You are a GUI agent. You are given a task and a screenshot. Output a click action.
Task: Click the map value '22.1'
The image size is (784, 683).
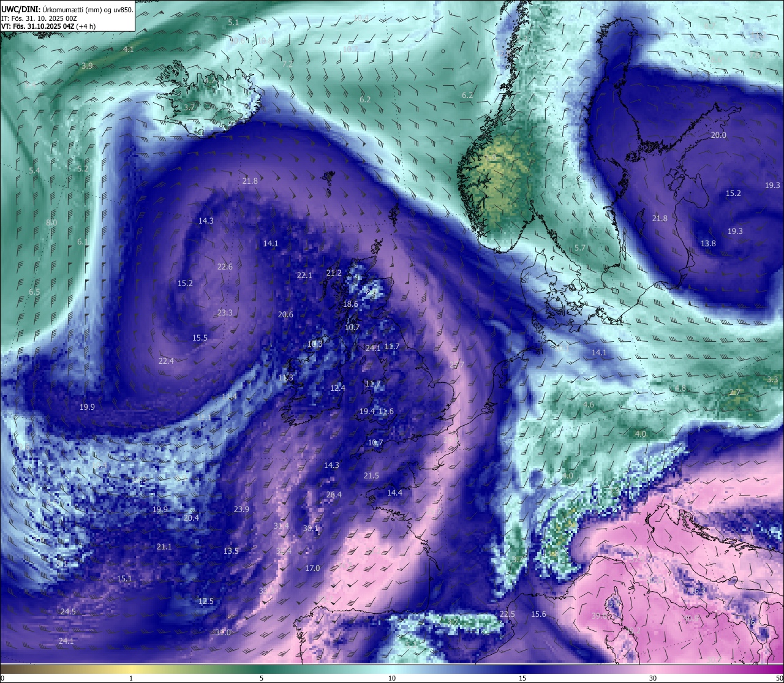coord(304,275)
